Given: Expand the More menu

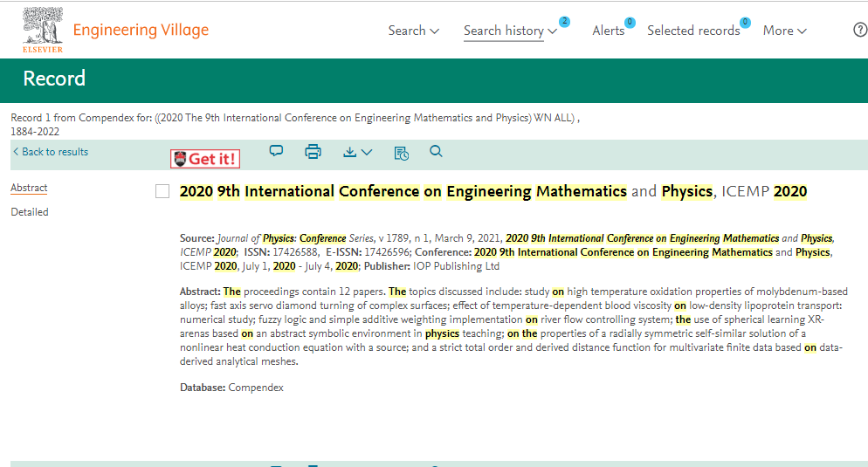Looking at the screenshot, I should 784,31.
